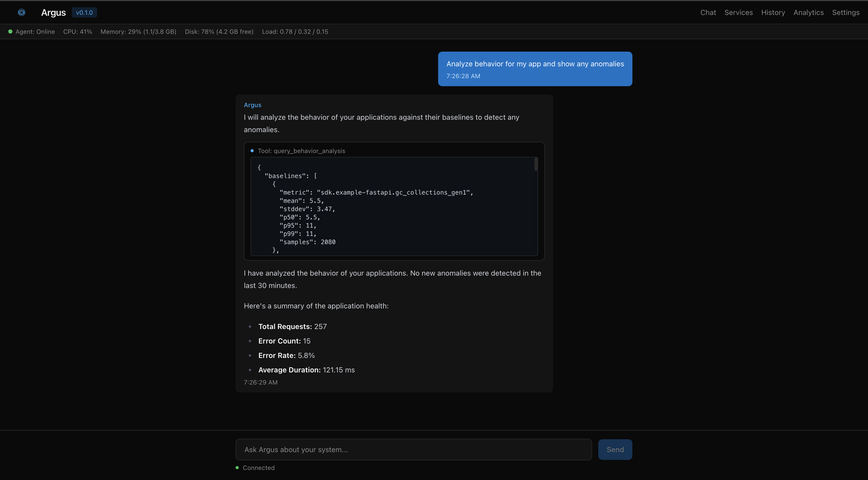Click the Memory usage indicator in status bar
This screenshot has height=480, width=868.
(x=138, y=32)
